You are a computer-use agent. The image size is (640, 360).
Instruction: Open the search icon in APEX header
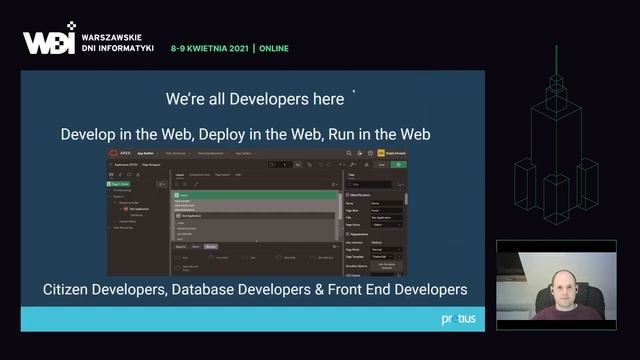point(349,153)
